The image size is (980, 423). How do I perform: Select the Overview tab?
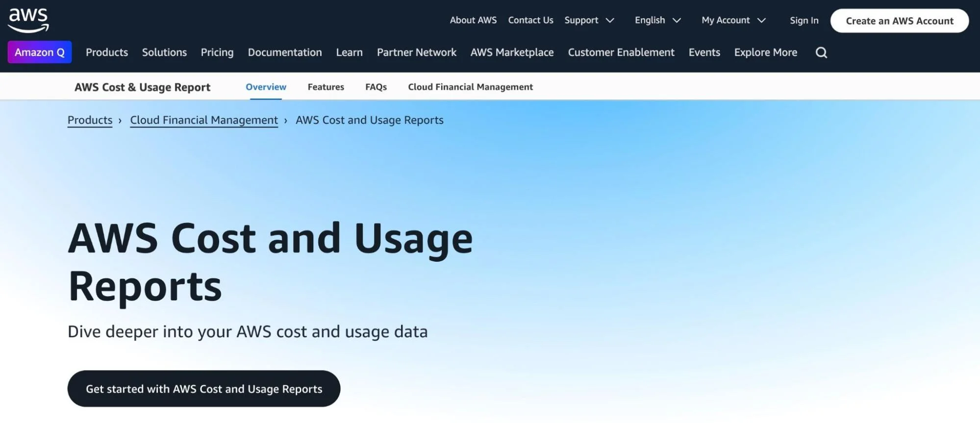click(x=266, y=87)
